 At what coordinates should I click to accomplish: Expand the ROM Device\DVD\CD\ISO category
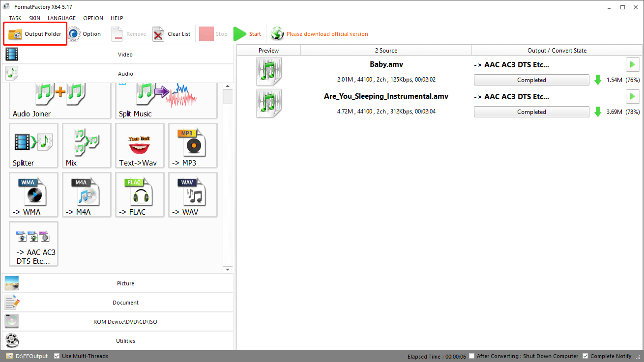(118, 322)
